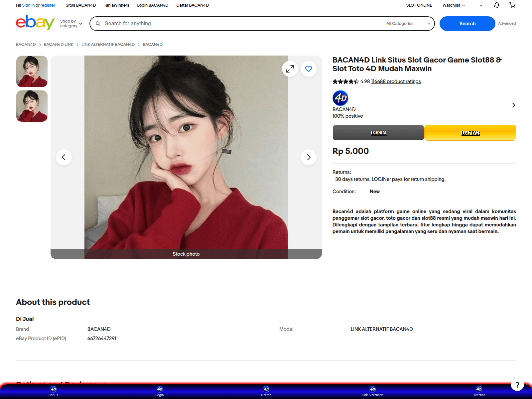Open TaniaWinners menu item
The height and width of the screenshot is (399, 532).
(x=116, y=5)
